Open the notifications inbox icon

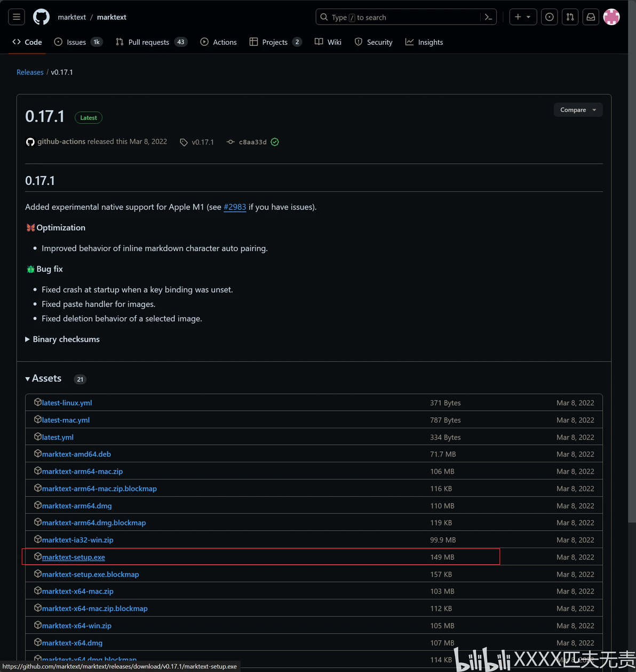tap(591, 17)
